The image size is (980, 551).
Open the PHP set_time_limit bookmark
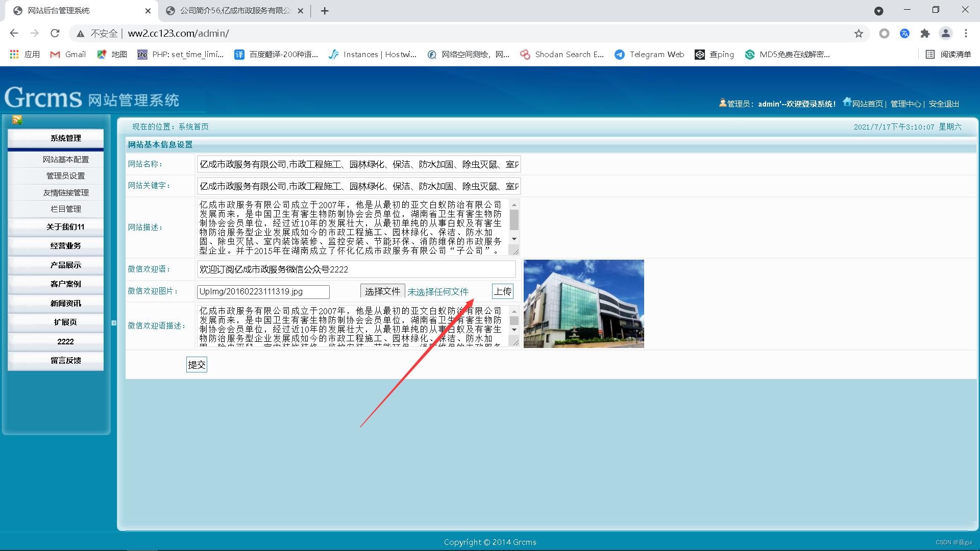pyautogui.click(x=180, y=54)
